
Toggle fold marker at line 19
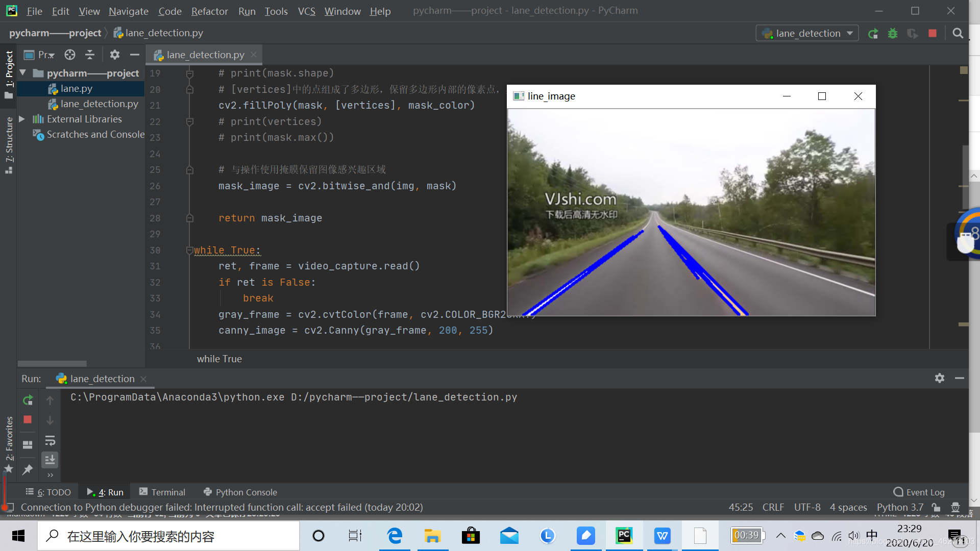[x=189, y=74]
